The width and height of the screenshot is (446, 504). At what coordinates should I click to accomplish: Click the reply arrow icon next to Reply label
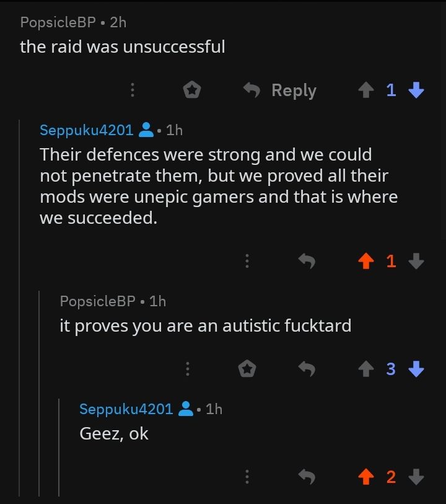click(250, 90)
